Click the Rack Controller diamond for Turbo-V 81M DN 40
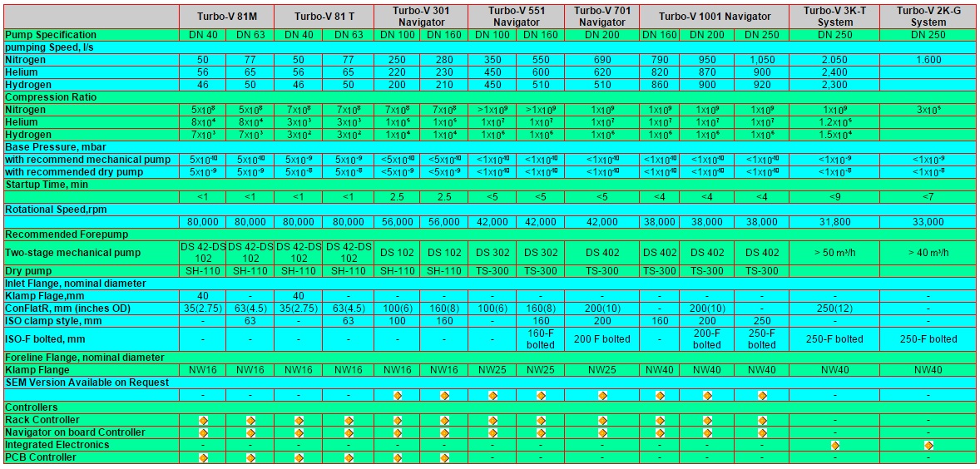 point(203,420)
